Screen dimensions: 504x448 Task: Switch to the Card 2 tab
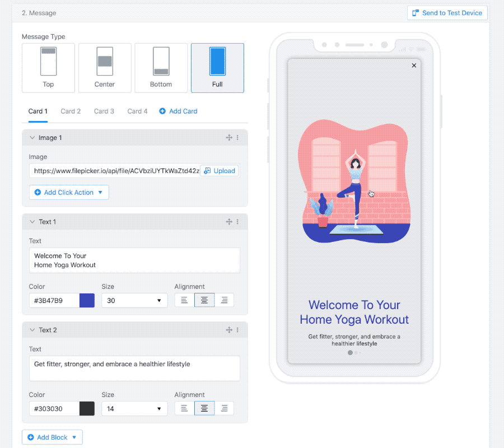pyautogui.click(x=71, y=111)
